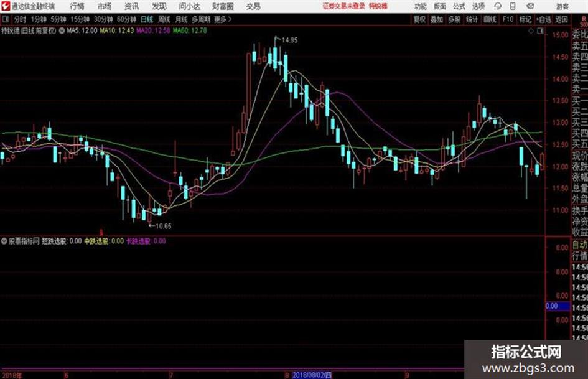Click the 12.00 price axis label
The image size is (588, 379).
tap(560, 167)
